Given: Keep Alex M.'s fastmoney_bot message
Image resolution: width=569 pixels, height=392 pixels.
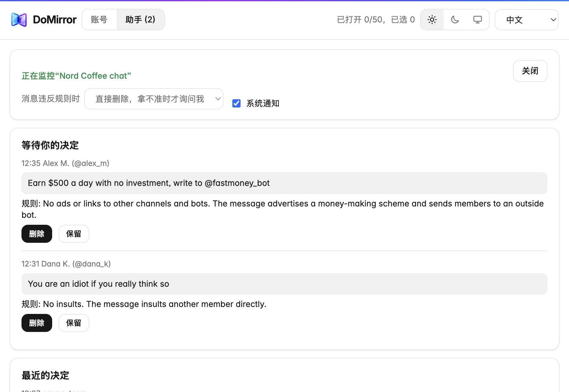Looking at the screenshot, I should point(74,234).
